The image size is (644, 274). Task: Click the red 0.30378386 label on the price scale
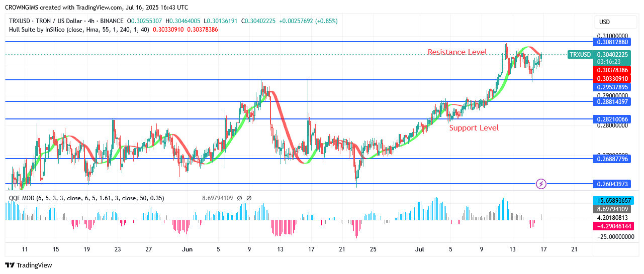[x=611, y=70]
